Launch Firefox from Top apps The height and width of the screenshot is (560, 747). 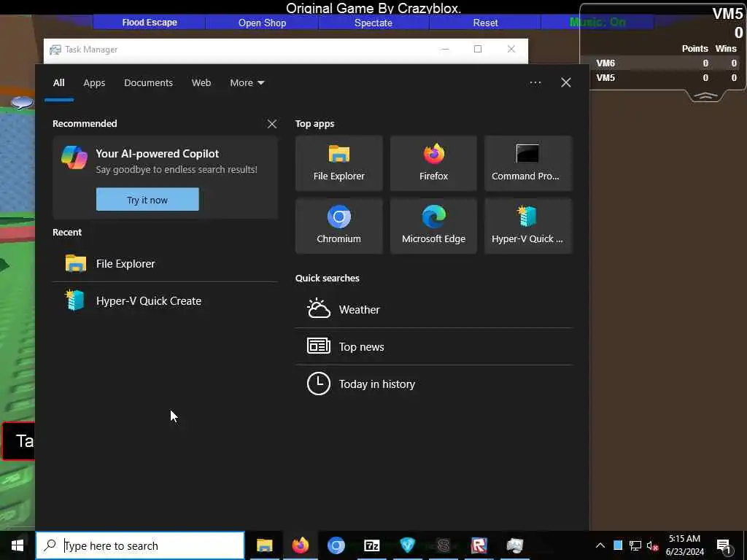pyautogui.click(x=433, y=163)
